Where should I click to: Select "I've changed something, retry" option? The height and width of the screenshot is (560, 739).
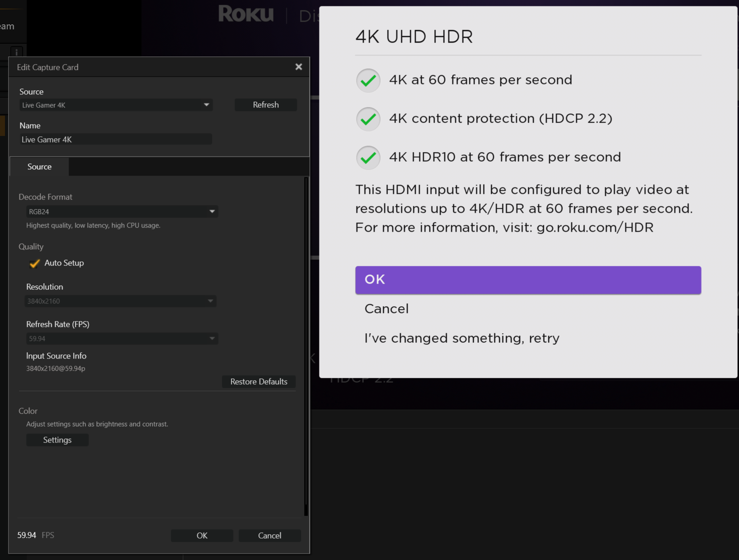pos(461,338)
